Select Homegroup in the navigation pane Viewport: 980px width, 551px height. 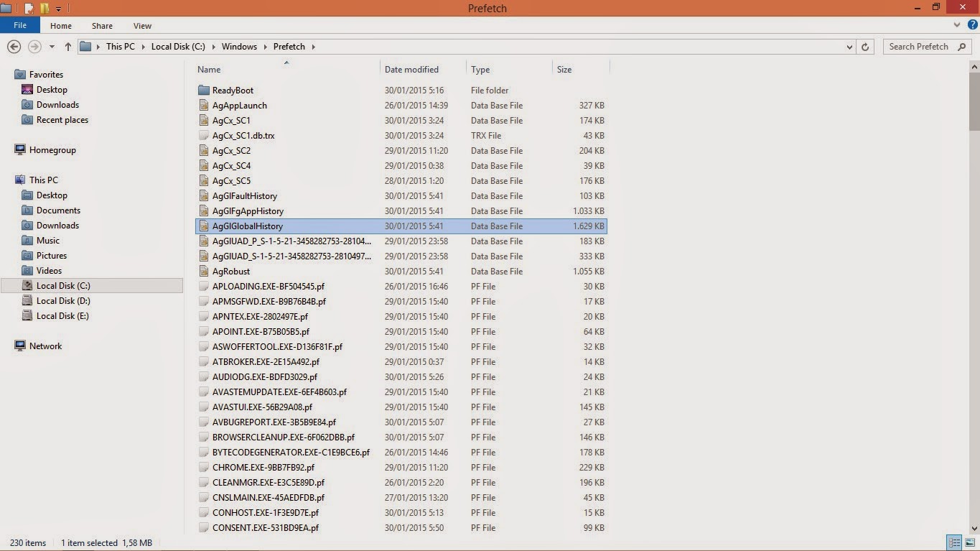52,150
